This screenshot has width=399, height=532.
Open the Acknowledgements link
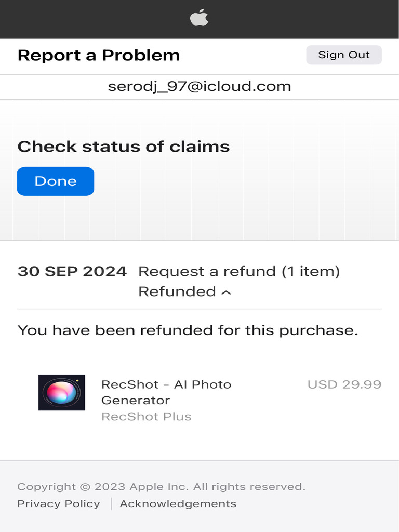point(178,503)
